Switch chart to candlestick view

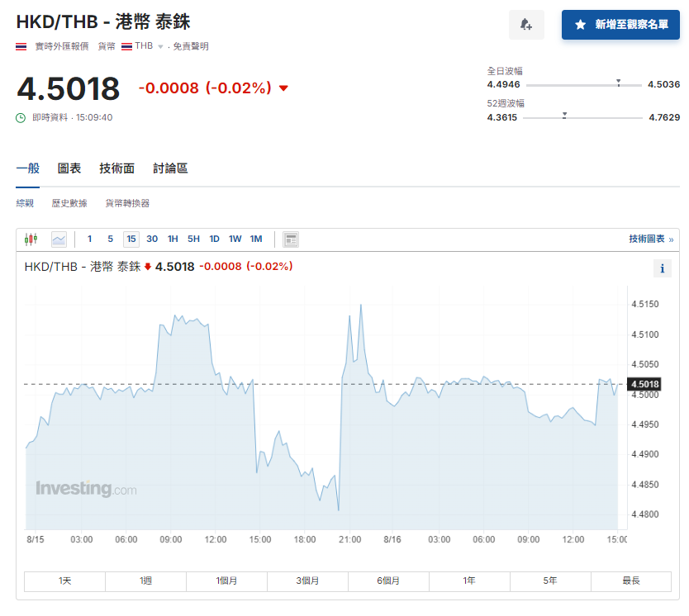(32, 239)
